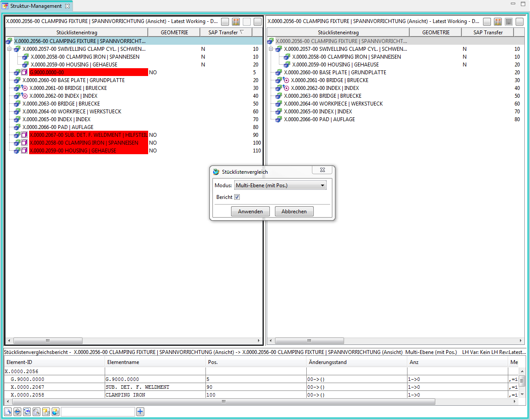Click the yellow cubes icon in bottom toolbar
The image size is (530, 420).
tap(46, 411)
